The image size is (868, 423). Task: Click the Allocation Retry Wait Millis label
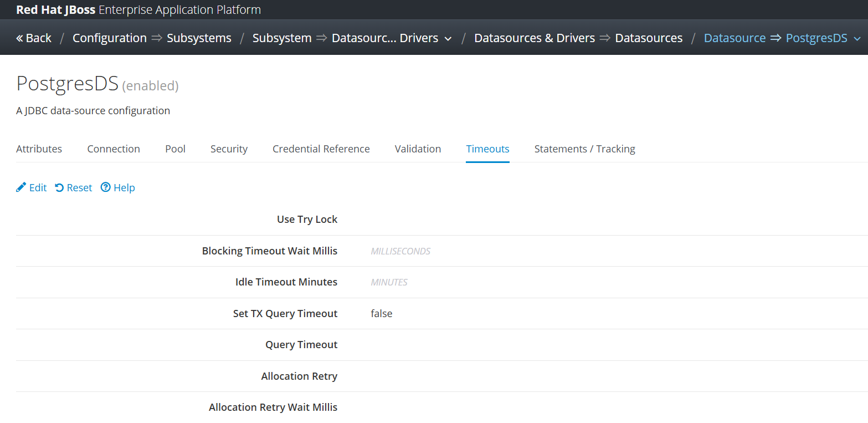(273, 407)
